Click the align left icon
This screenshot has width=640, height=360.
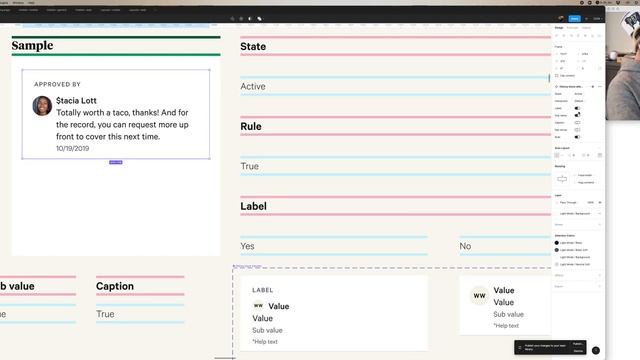pos(557,36)
